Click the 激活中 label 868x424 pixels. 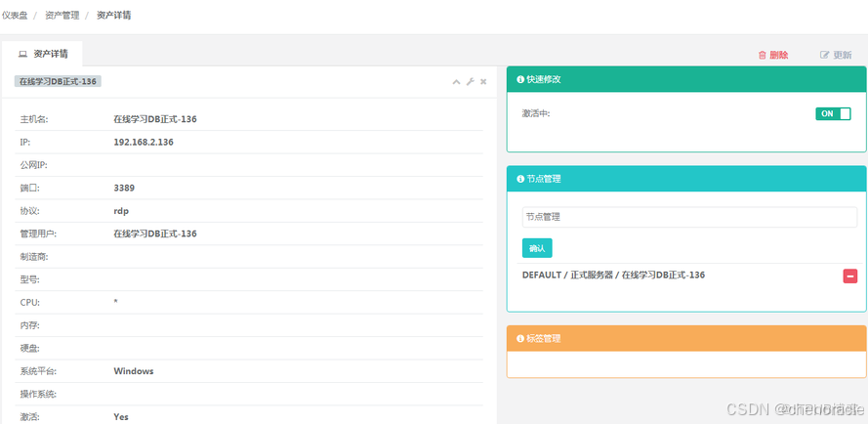536,113
